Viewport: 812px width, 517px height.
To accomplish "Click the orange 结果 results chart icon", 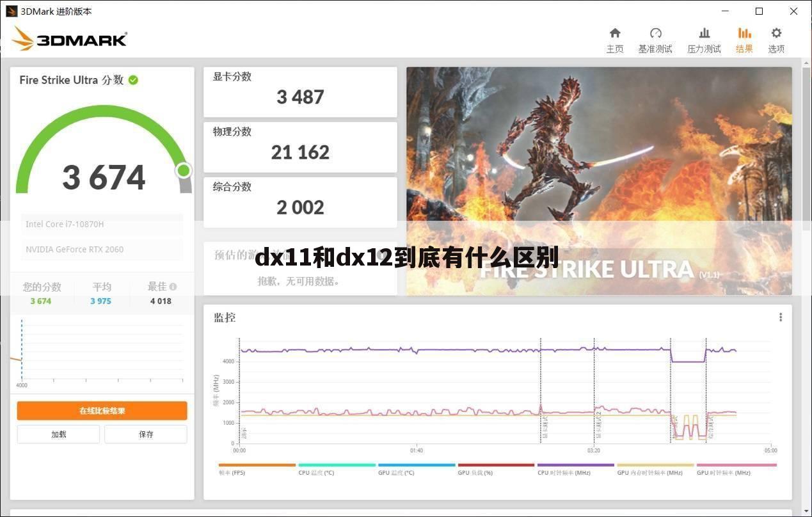I will [744, 33].
